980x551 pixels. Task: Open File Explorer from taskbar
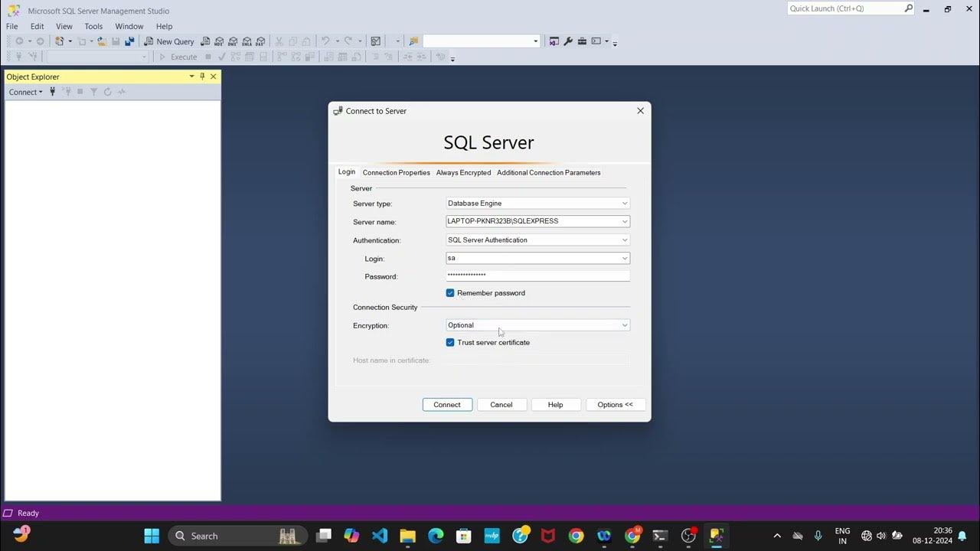click(407, 536)
